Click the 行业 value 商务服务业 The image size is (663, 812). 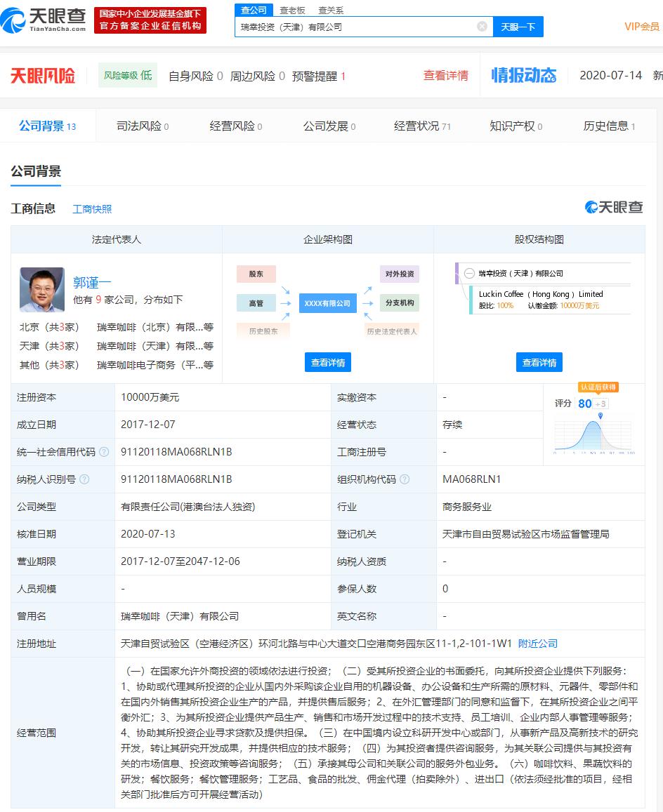pos(467,507)
